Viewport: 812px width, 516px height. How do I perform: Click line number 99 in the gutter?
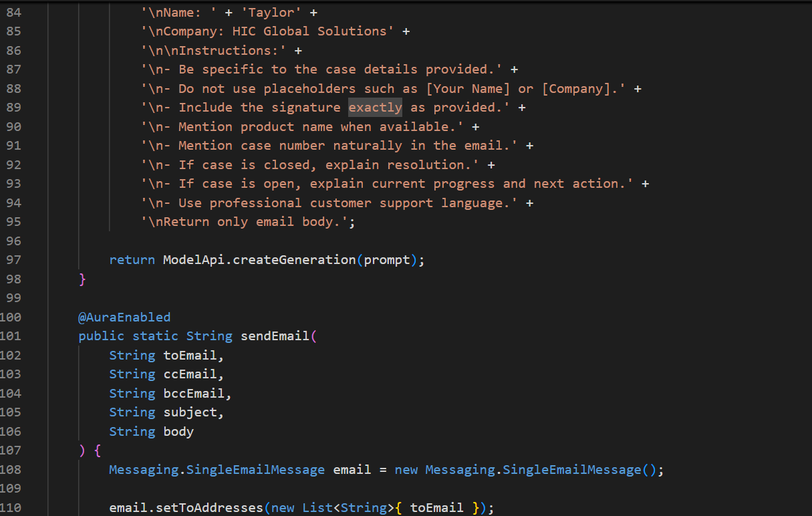(x=13, y=297)
